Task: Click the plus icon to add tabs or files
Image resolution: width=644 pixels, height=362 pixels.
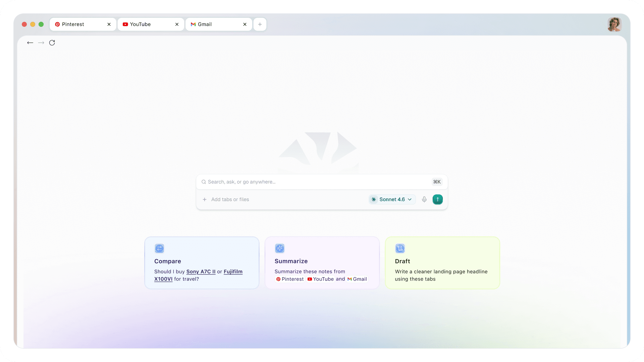Action: [205, 199]
